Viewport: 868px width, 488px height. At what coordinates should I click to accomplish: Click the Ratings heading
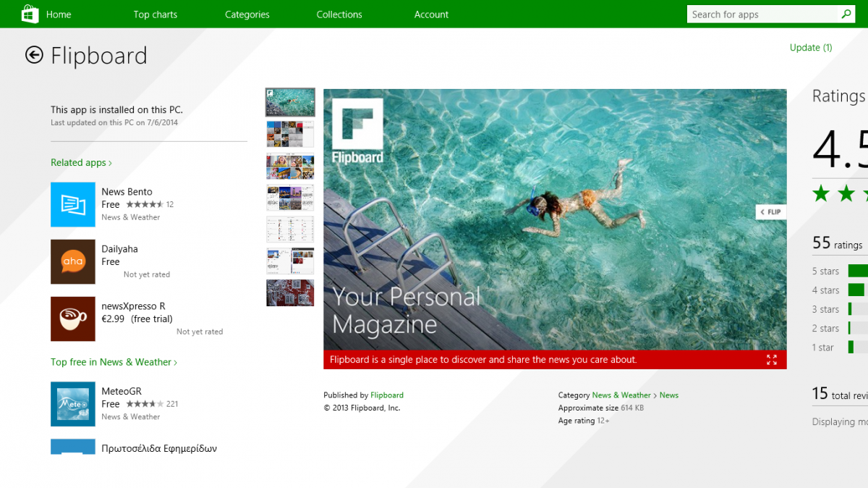pos(839,96)
